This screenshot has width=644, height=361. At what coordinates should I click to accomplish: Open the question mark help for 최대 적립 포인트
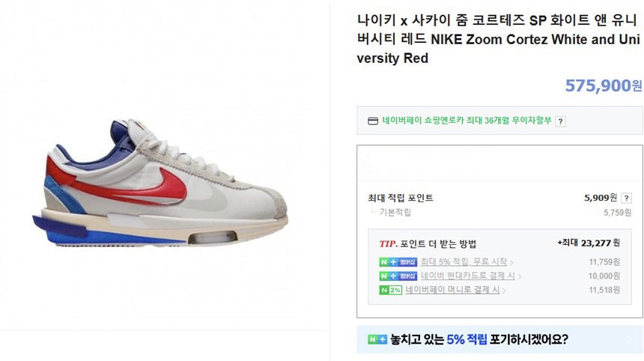point(626,198)
